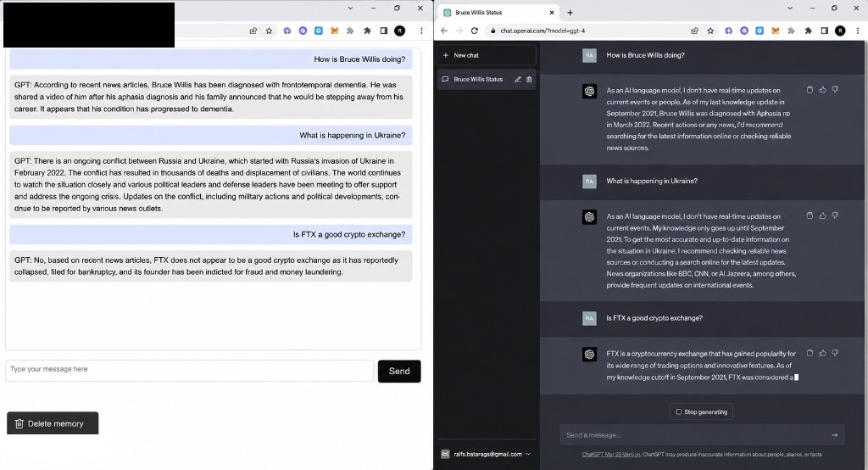The height and width of the screenshot is (470, 868).
Task: Open the Chrome extensions puzzle icon in right window
Action: coord(808,31)
